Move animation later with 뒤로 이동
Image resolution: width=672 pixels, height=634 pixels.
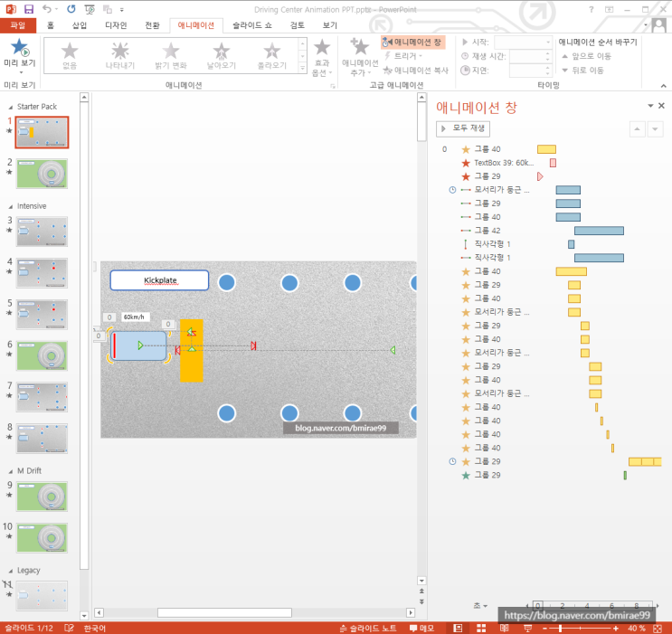(582, 70)
